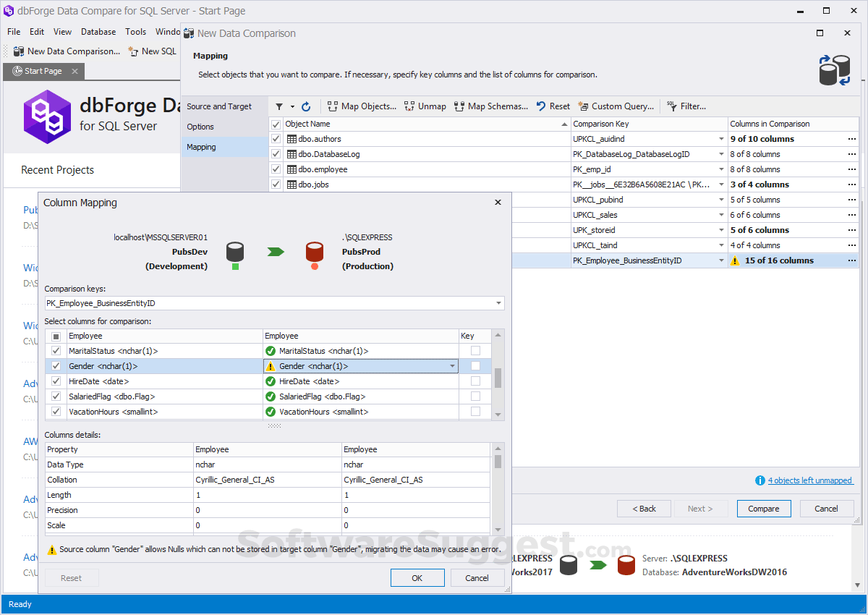
Task: Click the swap source and target databases icon
Action: (x=835, y=69)
